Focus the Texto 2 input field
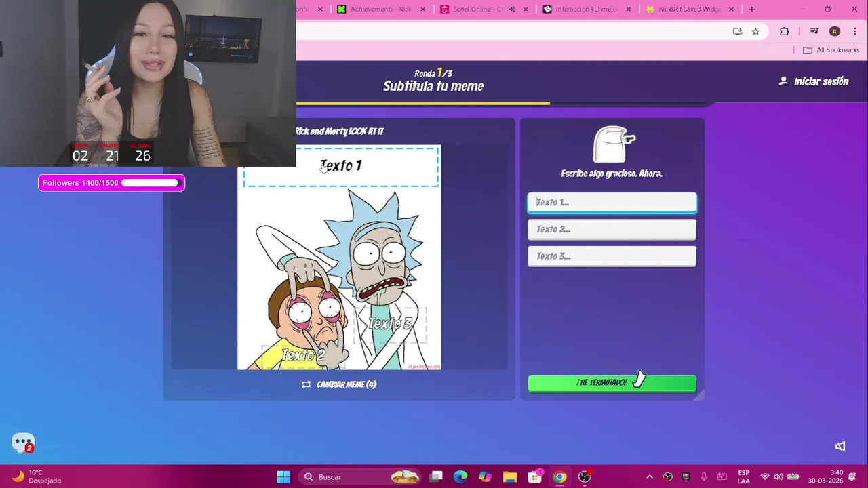This screenshot has width=868, height=488. [612, 229]
